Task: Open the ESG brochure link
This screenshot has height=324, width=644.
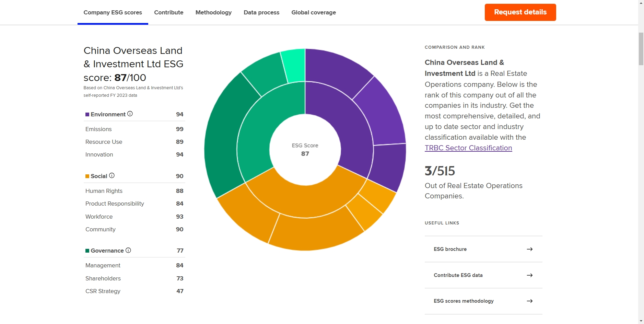Action: (x=483, y=249)
